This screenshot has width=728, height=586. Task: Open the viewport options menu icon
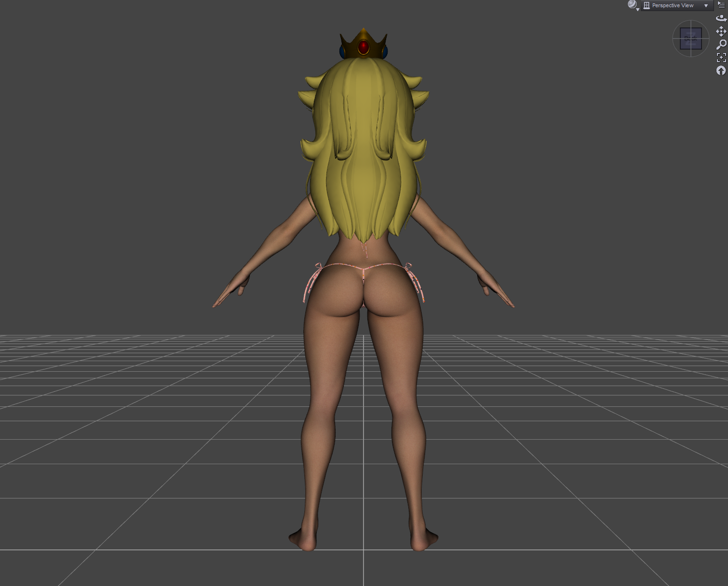[721, 5]
